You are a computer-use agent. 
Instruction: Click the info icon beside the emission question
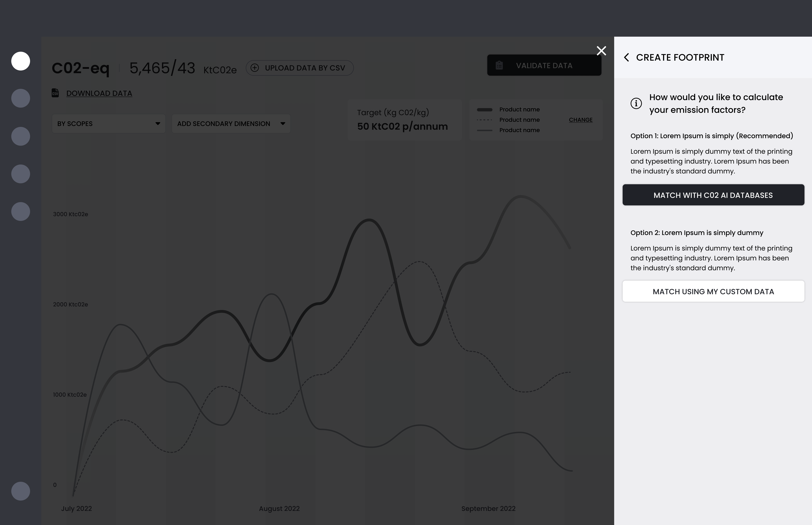636,103
